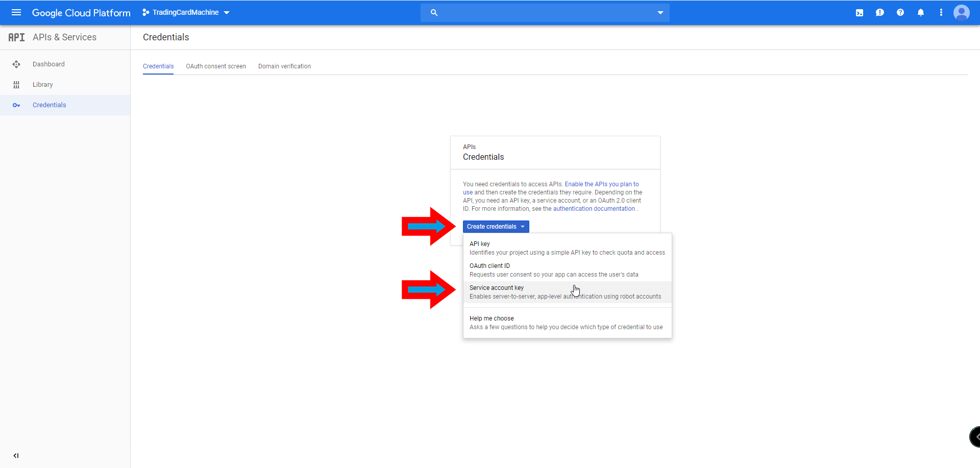The height and width of the screenshot is (468, 980).
Task: Open the user account avatar
Action: coord(962,13)
